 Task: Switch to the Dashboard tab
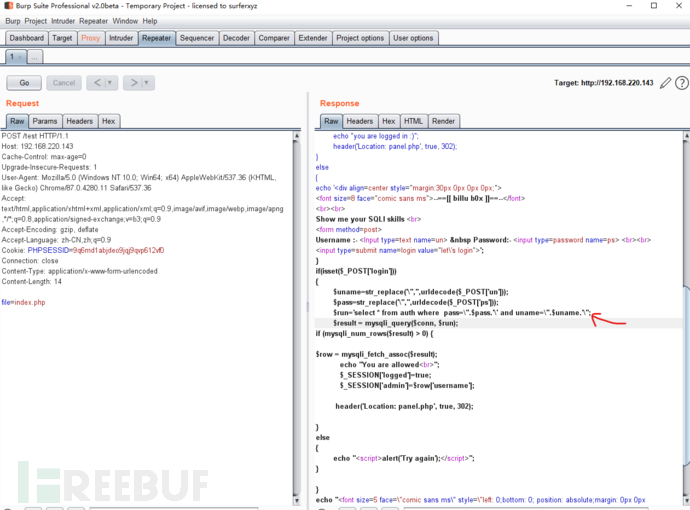pyautogui.click(x=26, y=38)
